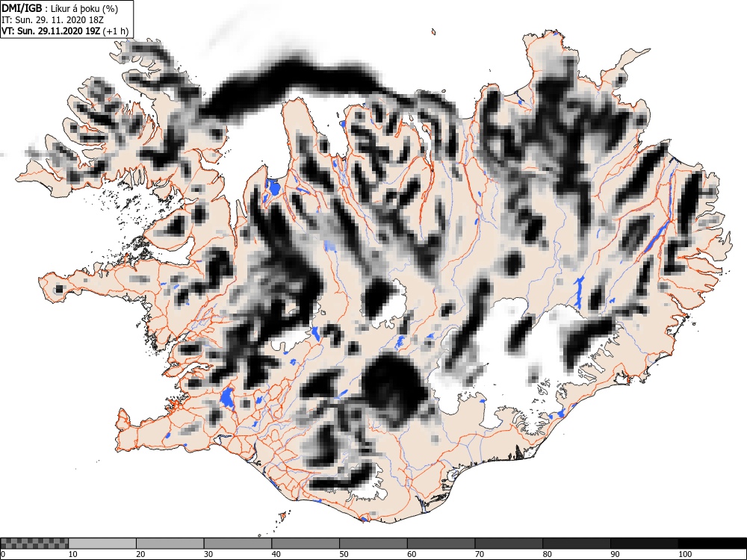Select the 30–40 legend swatch
The height and width of the screenshot is (560, 747).
pyautogui.click(x=238, y=544)
